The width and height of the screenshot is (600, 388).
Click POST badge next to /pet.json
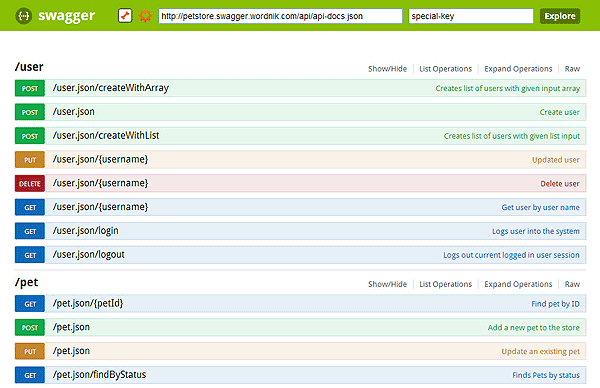click(x=30, y=328)
